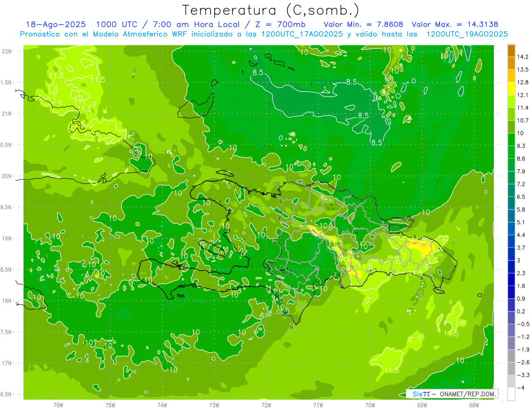Image resolution: width=532 pixels, height=411 pixels.
Task: Click longitude axis label '70W'
Action: tap(370, 405)
